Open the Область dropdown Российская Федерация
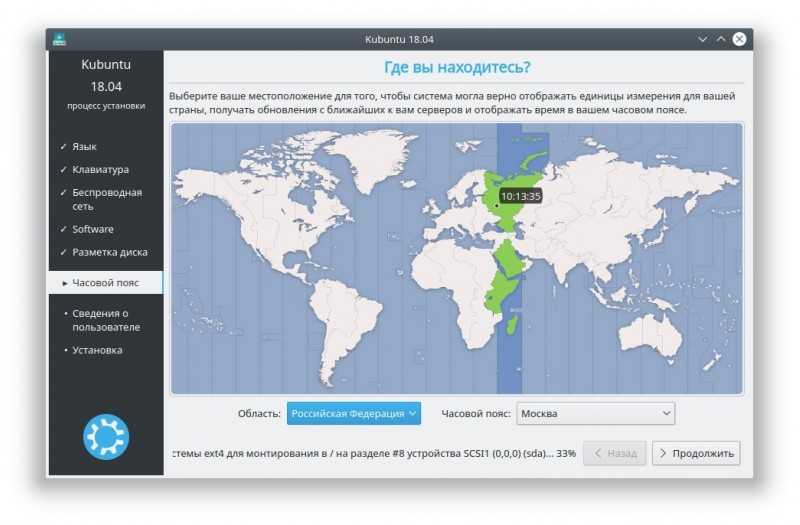The image size is (800, 525). 354,413
